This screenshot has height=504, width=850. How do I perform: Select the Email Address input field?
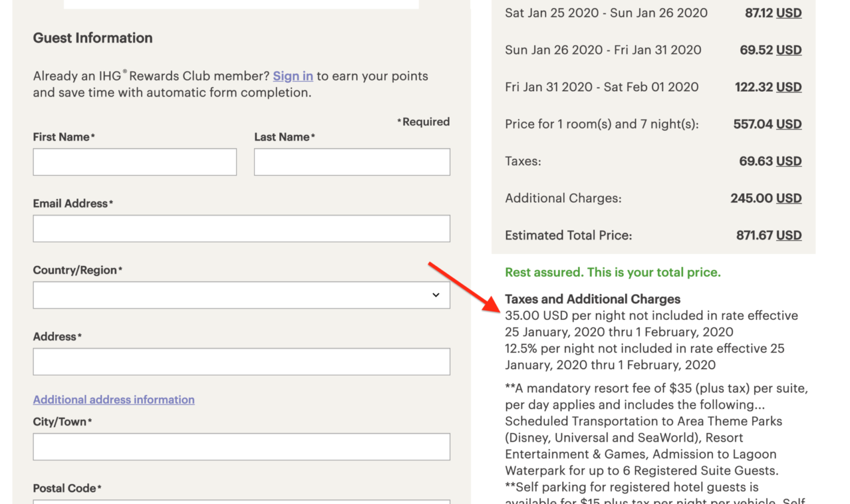pyautogui.click(x=241, y=229)
